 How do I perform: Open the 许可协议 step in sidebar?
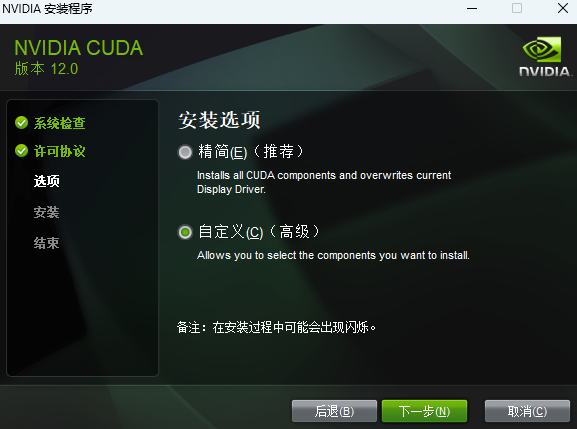60,151
